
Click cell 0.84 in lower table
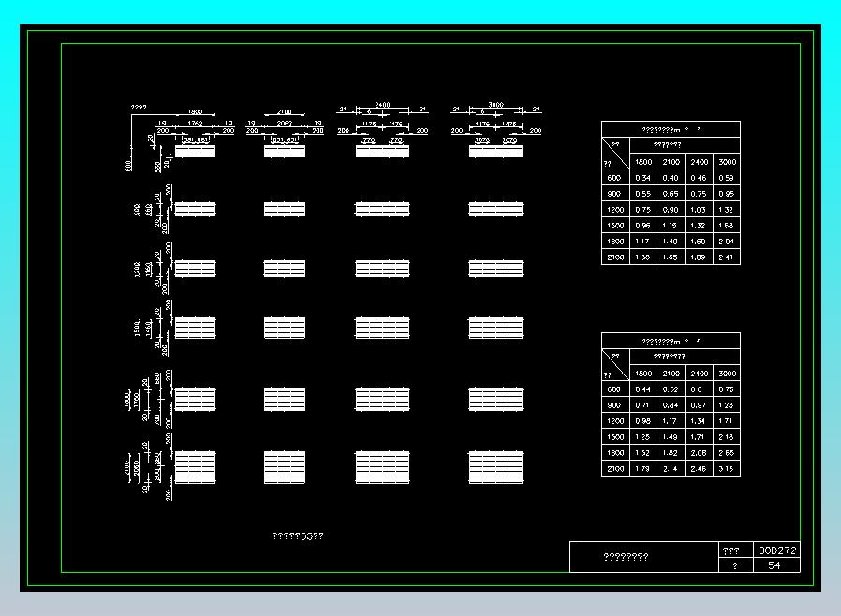pyautogui.click(x=671, y=405)
